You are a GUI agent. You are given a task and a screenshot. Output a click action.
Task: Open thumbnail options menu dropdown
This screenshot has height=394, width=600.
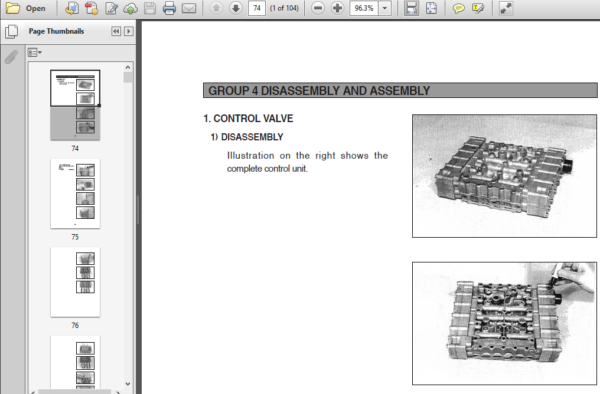34,52
